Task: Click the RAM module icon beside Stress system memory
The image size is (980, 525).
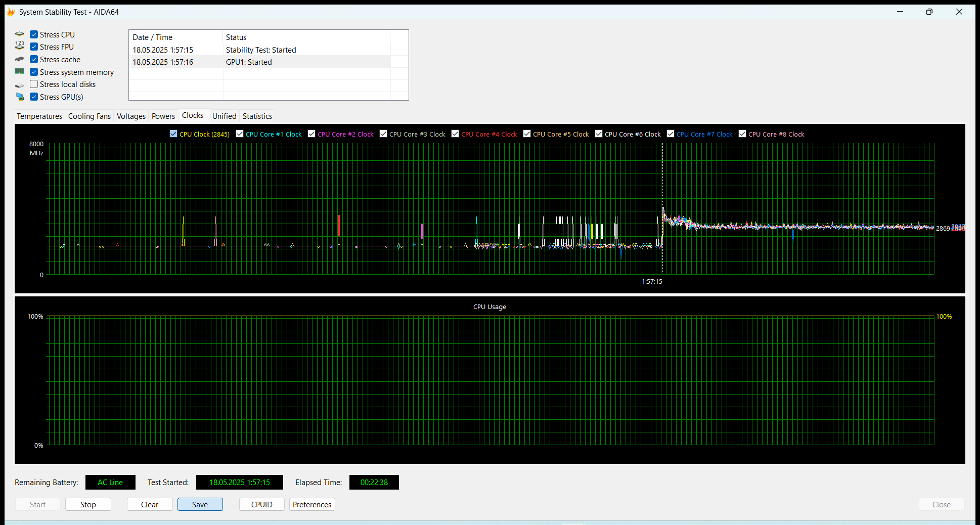Action: click(20, 71)
